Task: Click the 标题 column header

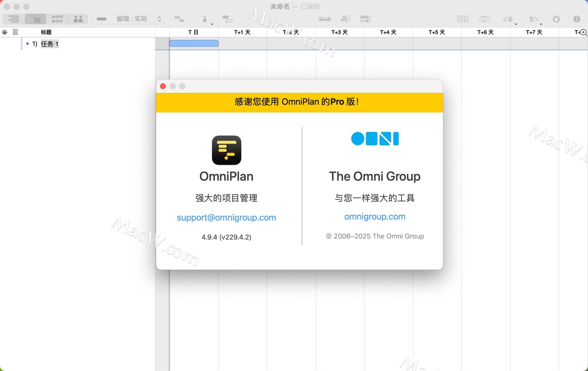Action: (46, 32)
